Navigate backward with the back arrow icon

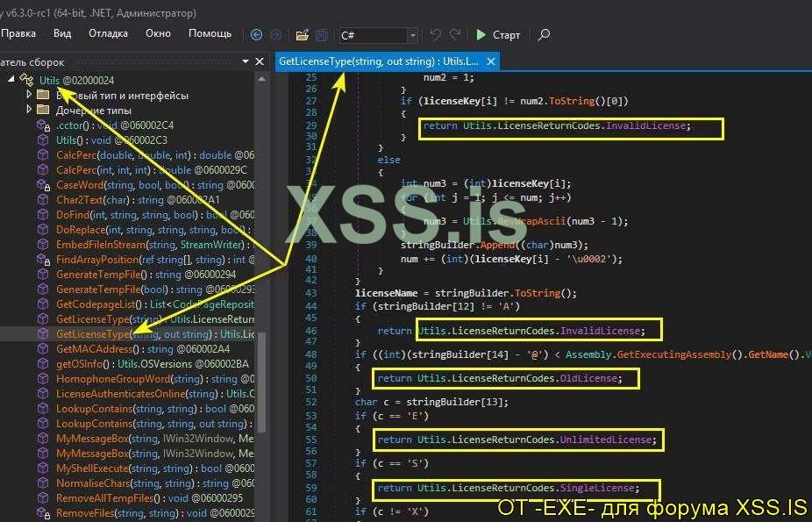coord(256,35)
